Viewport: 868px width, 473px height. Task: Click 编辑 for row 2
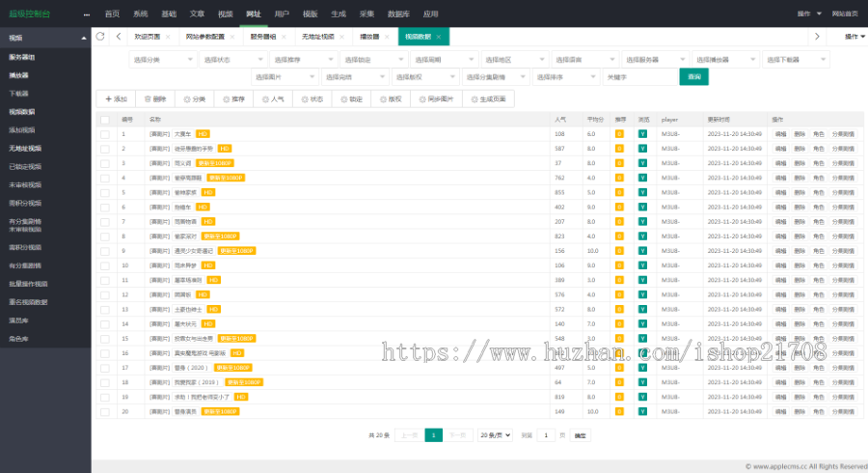pos(780,149)
